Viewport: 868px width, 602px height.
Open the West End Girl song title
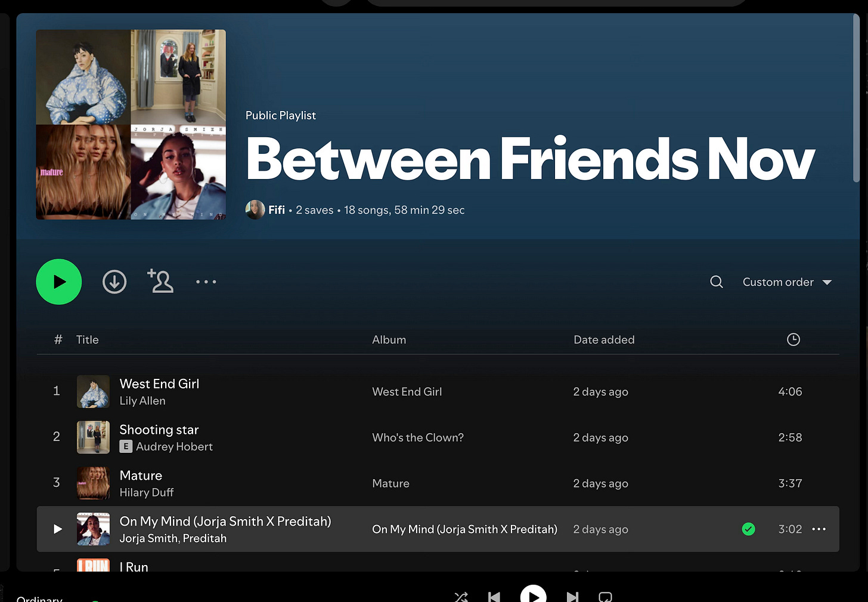pyautogui.click(x=159, y=384)
